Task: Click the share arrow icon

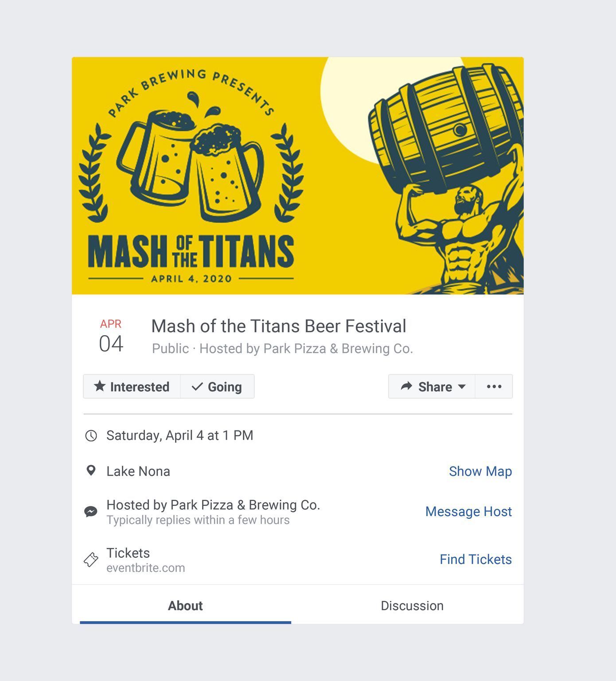Action: (x=406, y=386)
